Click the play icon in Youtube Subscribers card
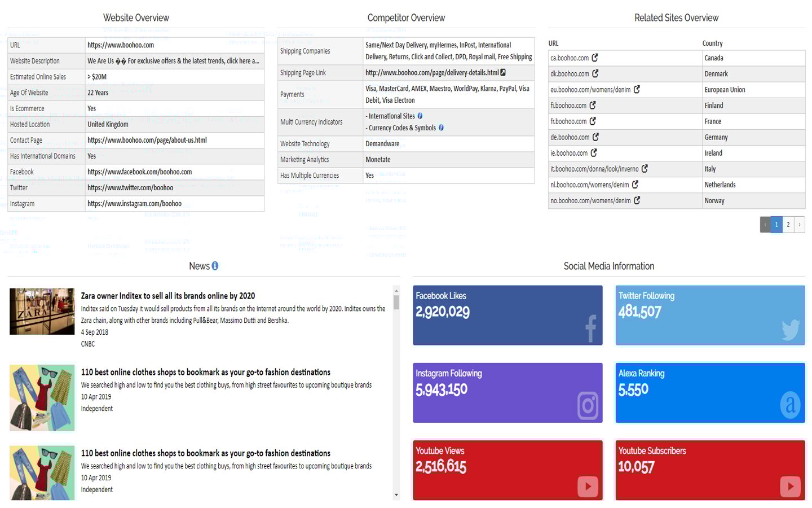This screenshot has height=508, width=812. click(x=791, y=486)
